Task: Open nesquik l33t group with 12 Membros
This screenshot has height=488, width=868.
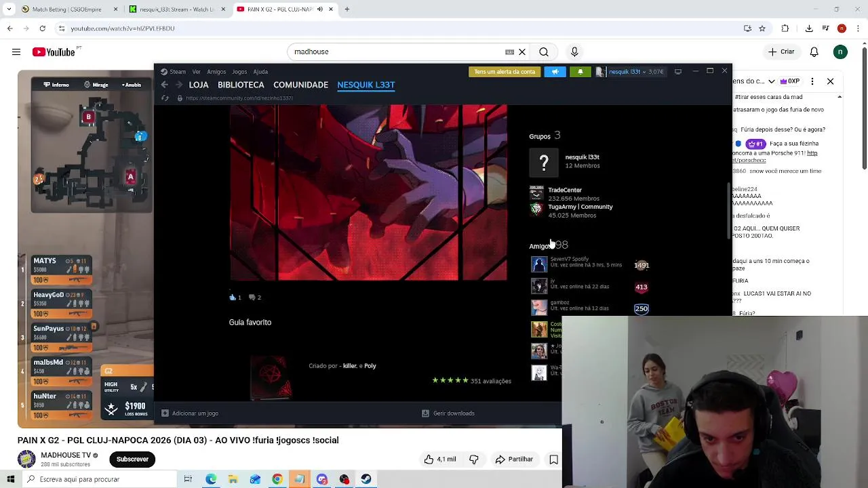Action: (x=582, y=157)
